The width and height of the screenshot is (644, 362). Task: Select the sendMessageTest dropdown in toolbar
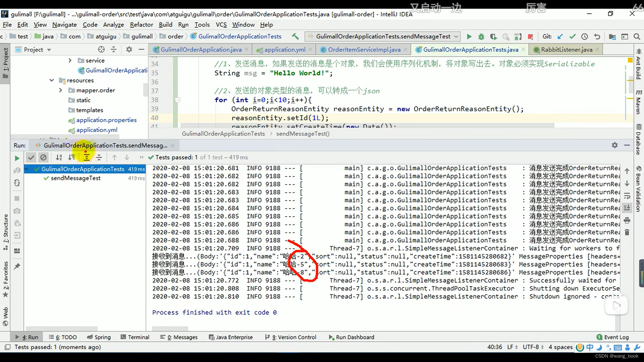point(381,37)
